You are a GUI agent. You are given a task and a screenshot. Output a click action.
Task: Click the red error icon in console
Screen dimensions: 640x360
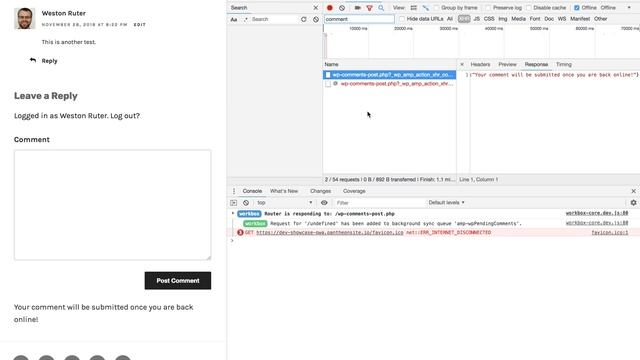[240, 232]
